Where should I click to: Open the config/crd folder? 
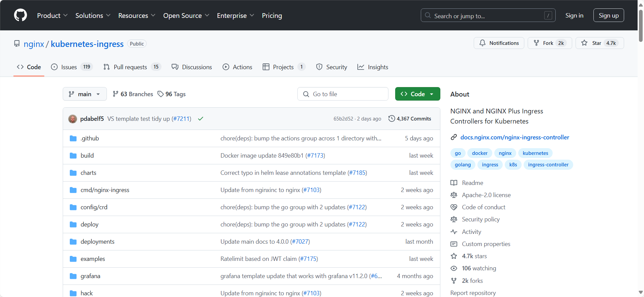[94, 207]
